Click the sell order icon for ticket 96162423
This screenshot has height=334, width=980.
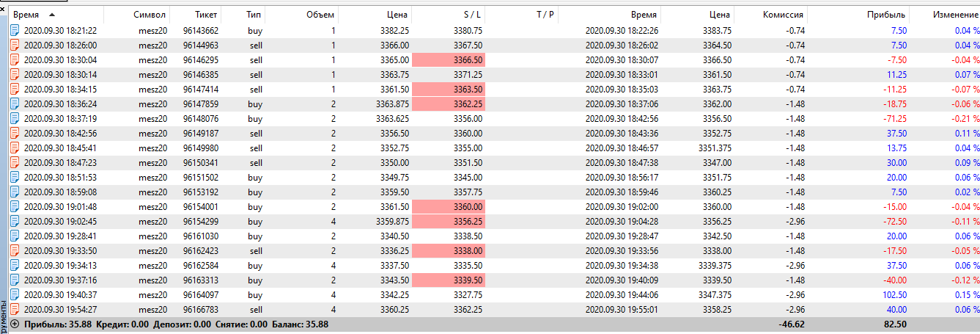point(15,251)
